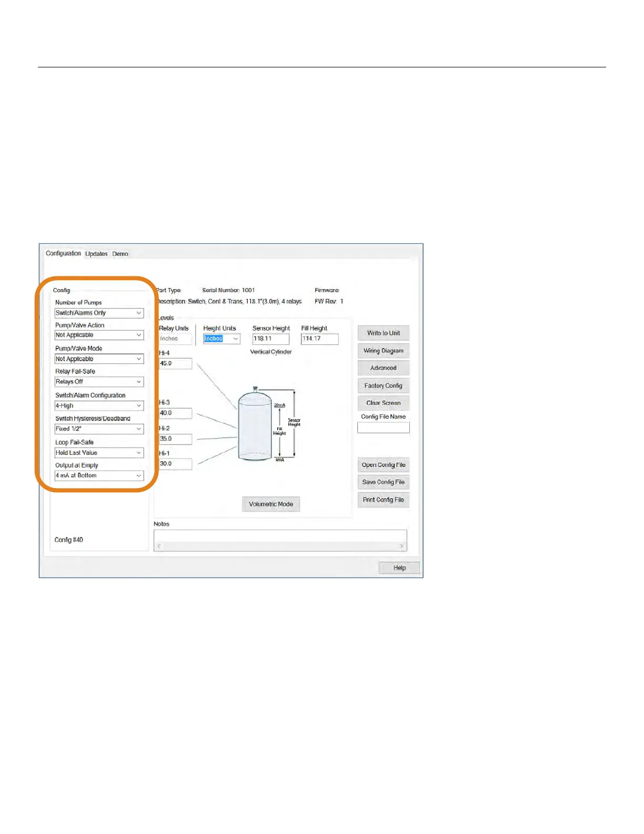Open the Pump/Valve Action dropdown
This screenshot has width=644, height=834.
pos(99,335)
